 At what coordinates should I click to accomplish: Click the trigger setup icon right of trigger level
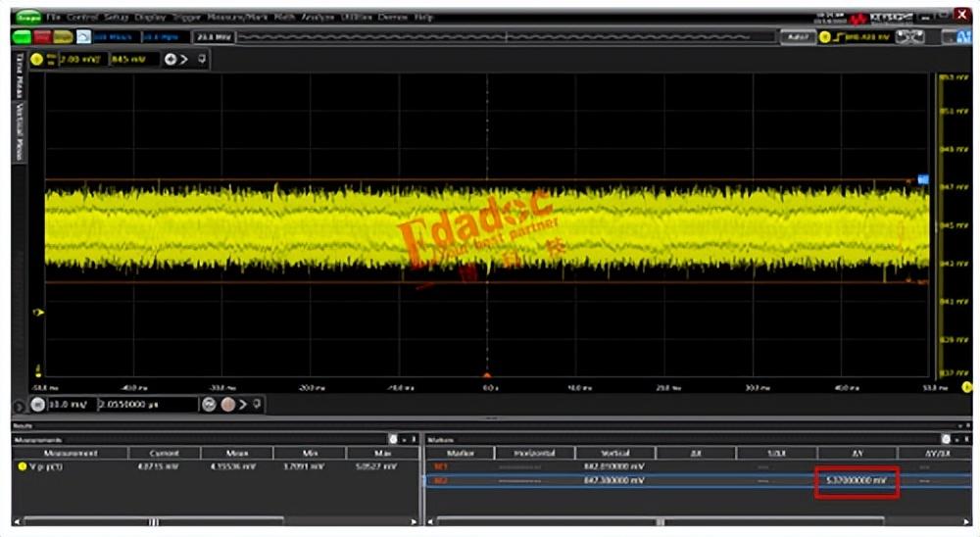coord(909,37)
